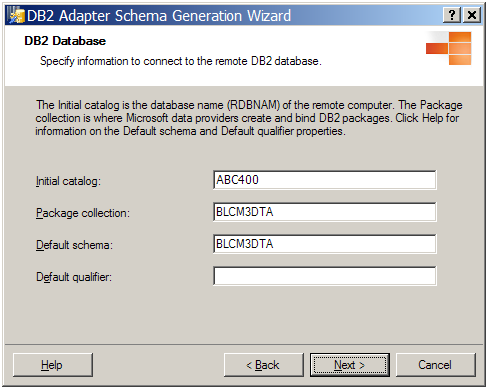Image resolution: width=488 pixels, height=389 pixels.
Task: Focus the Initial catalog field containing ABC400
Action: tap(324, 180)
